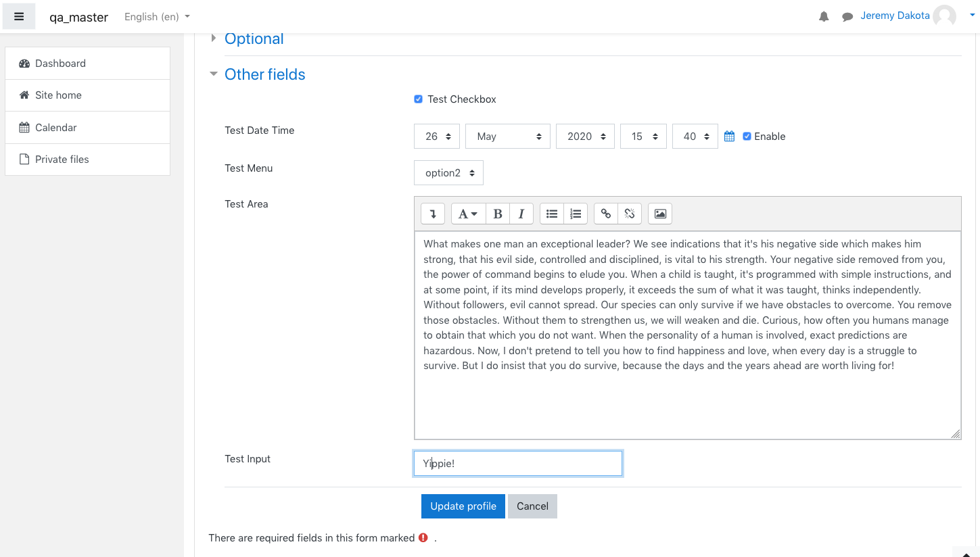Toggle the Enable checkbox for date
Viewport: 980px width, 557px height.
click(747, 137)
